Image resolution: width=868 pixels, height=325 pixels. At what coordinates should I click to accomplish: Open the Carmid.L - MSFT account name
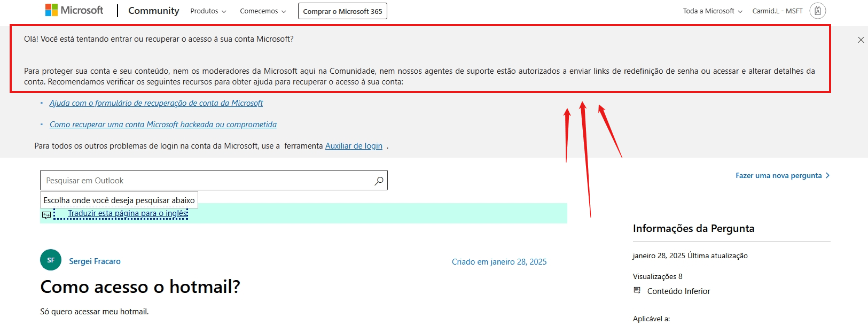click(777, 11)
